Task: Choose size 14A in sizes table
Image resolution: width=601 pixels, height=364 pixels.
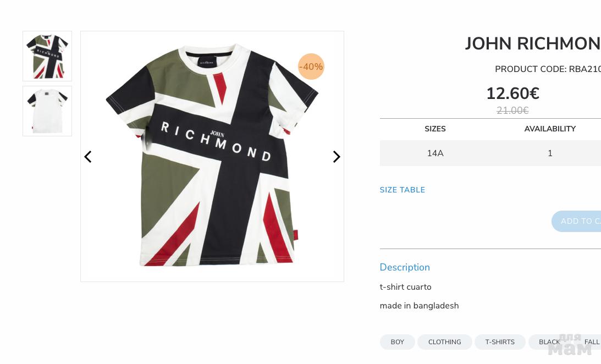Action: (435, 153)
